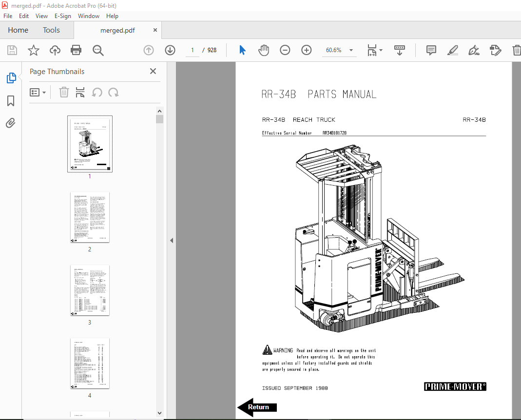The image size is (521, 420).
Task: Expand the thumbnail Options dropdown menu
Action: [x=38, y=93]
